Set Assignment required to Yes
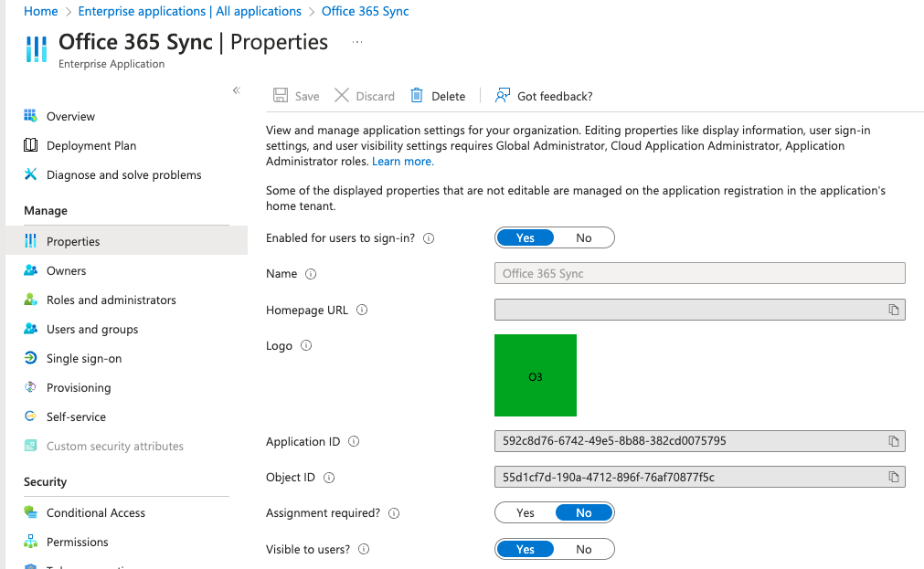The width and height of the screenshot is (924, 569). point(525,513)
